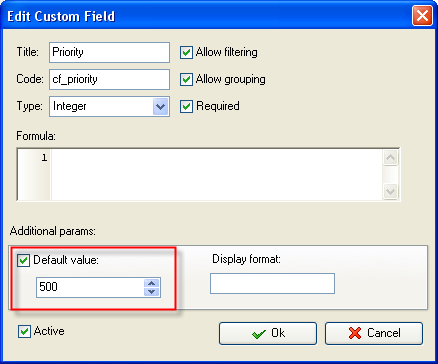
Task: Click the formula scrollbar up arrow
Action: coord(390,157)
